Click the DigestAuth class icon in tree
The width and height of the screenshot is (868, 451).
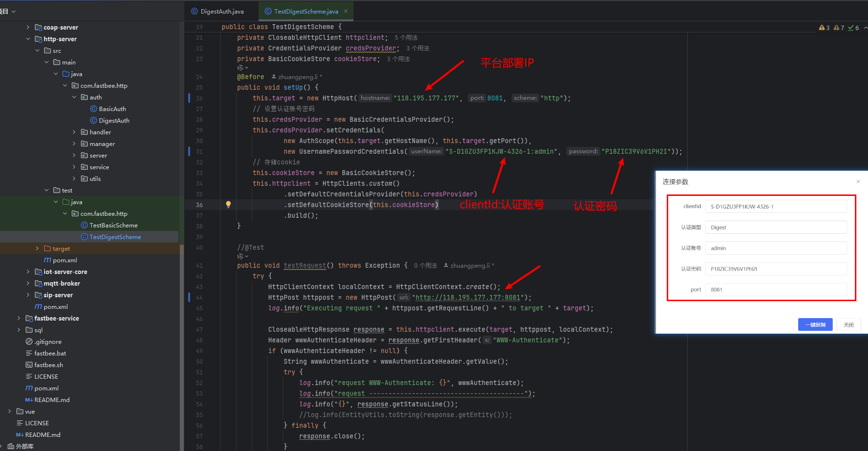(x=94, y=121)
